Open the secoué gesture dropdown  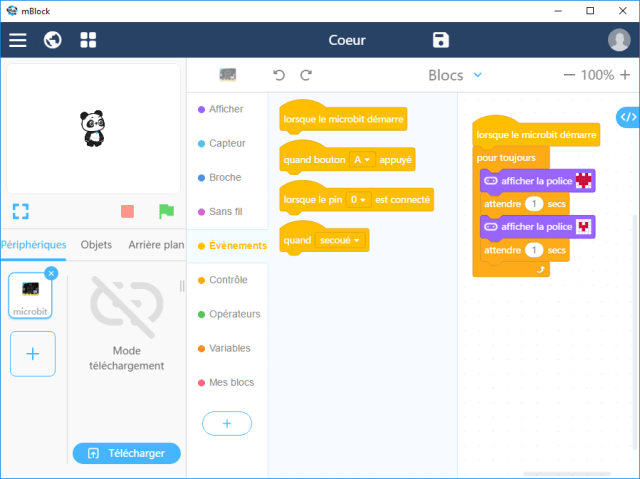pyautogui.click(x=341, y=240)
